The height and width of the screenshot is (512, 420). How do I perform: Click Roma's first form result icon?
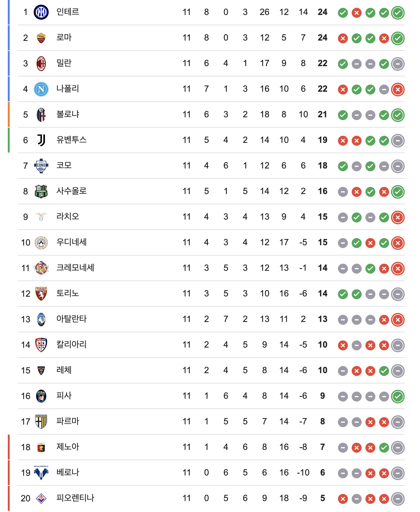coord(343,38)
